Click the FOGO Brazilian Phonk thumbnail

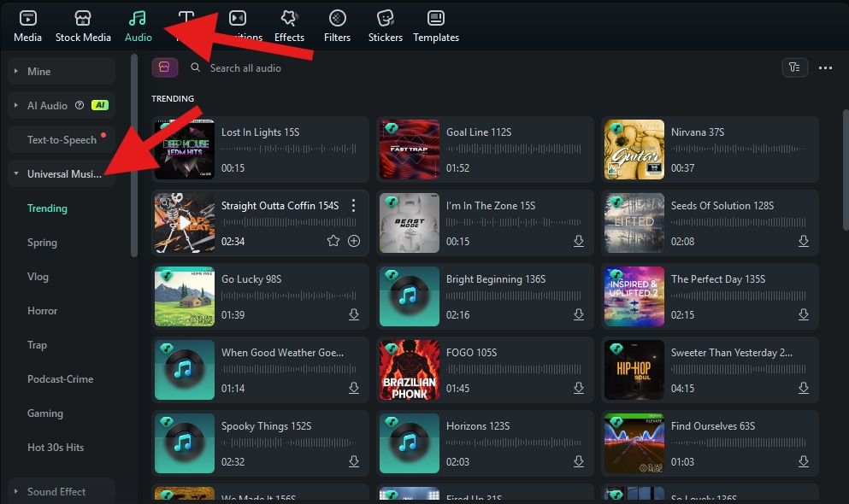click(410, 370)
